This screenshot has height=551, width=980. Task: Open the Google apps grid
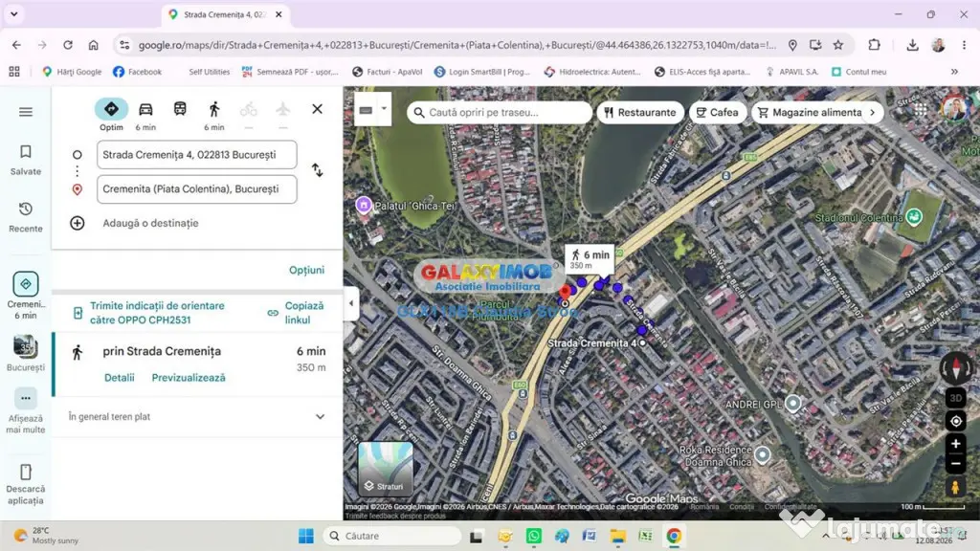click(921, 110)
